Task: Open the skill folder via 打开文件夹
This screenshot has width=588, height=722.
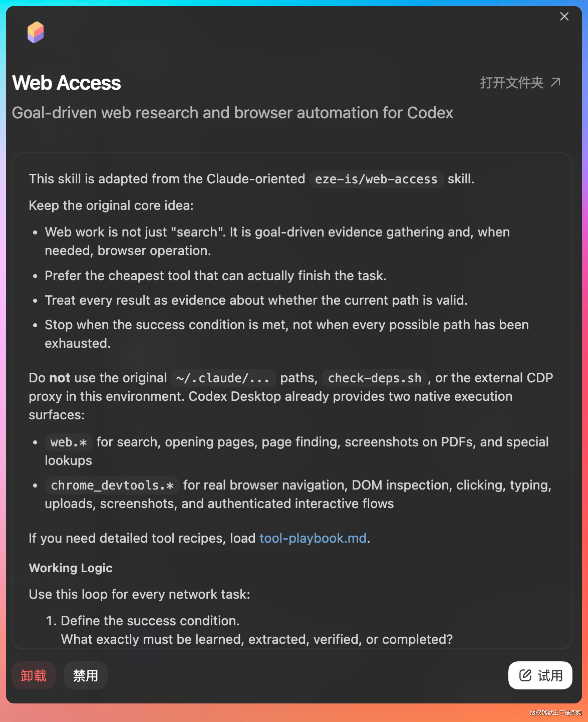Action: point(511,83)
